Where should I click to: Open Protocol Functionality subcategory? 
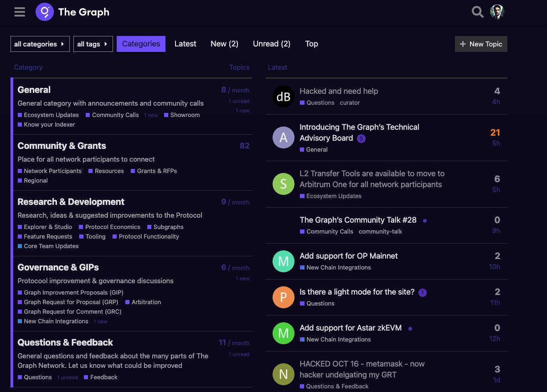[146, 237]
